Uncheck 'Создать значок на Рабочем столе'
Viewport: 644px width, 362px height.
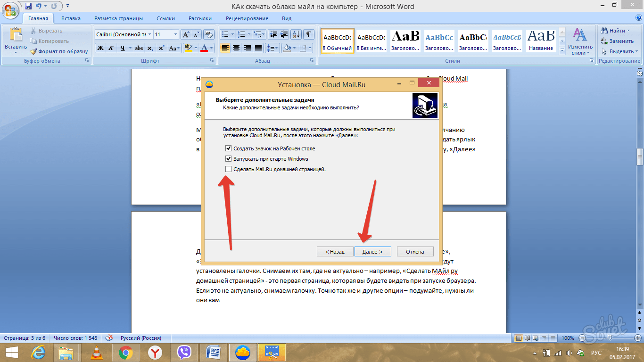[229, 148]
